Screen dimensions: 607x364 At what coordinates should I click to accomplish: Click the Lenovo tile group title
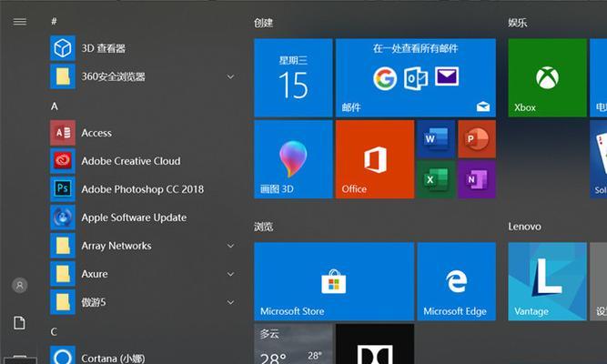(x=524, y=227)
